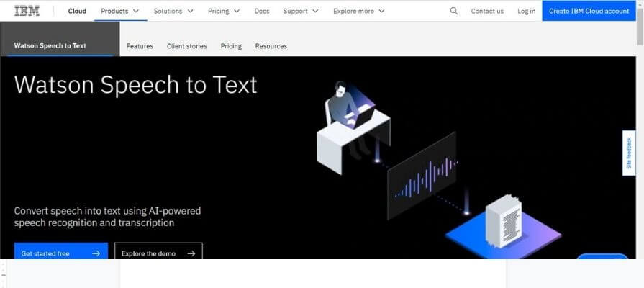Expand the Solutions dropdown menu

pos(173,11)
